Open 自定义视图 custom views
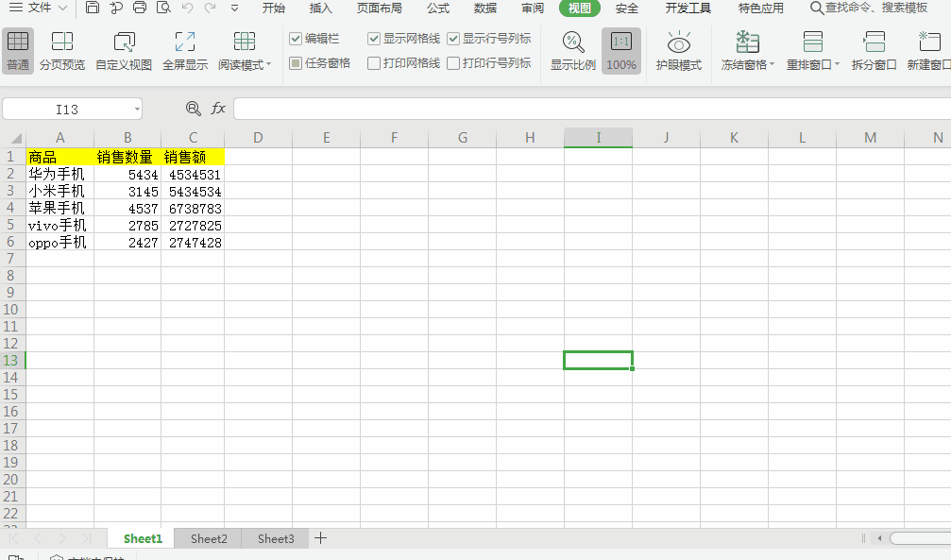Viewport: 951px width, 560px height. [124, 51]
